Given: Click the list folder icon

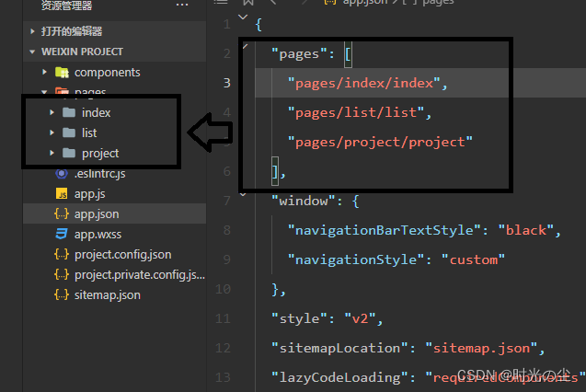Looking at the screenshot, I should coord(69,133).
